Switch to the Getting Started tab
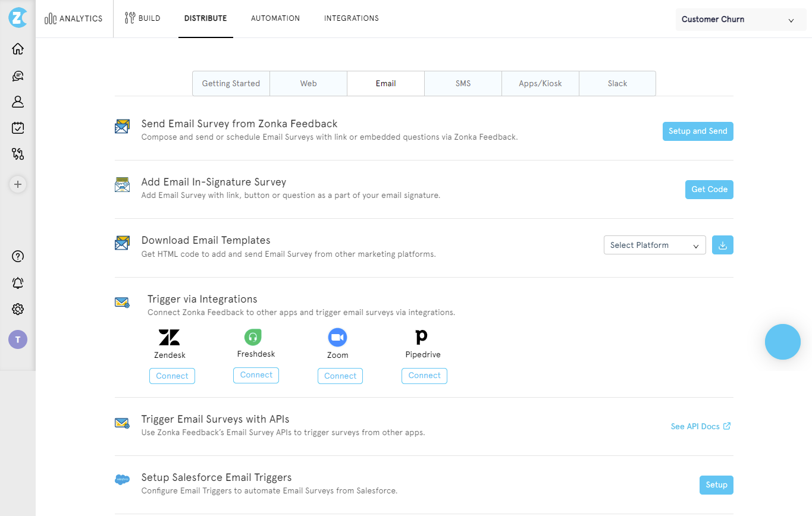Image resolution: width=812 pixels, height=516 pixels. pyautogui.click(x=231, y=84)
